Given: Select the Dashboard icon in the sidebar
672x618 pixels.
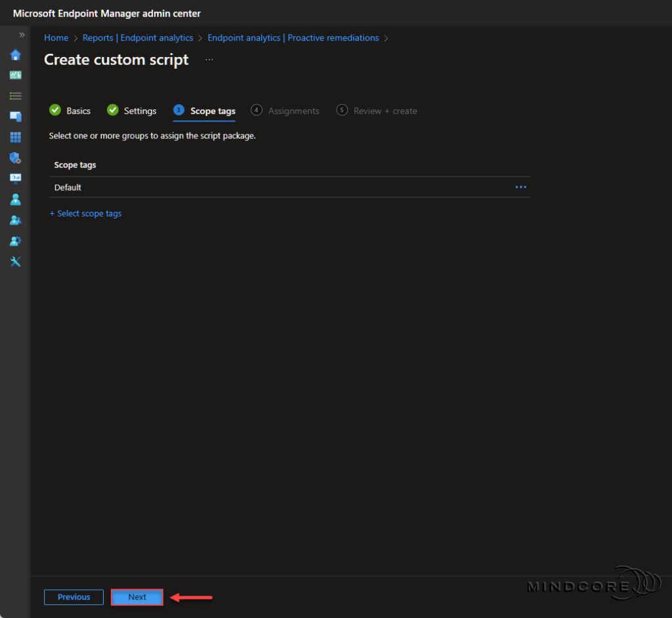Looking at the screenshot, I should point(15,75).
